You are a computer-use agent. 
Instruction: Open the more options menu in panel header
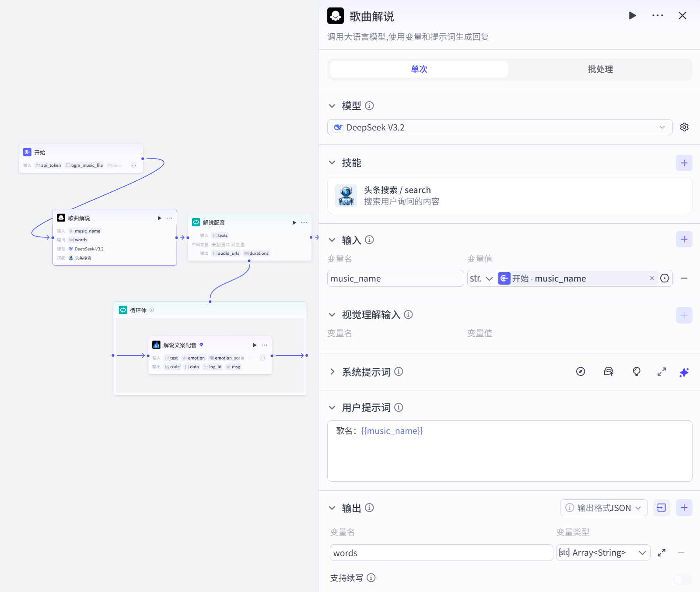click(658, 16)
